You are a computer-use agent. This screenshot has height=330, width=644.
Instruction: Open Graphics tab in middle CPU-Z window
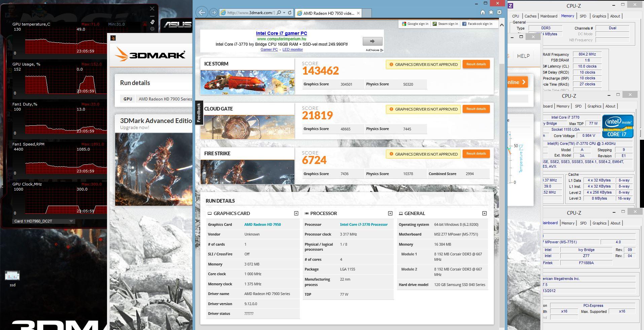click(595, 106)
